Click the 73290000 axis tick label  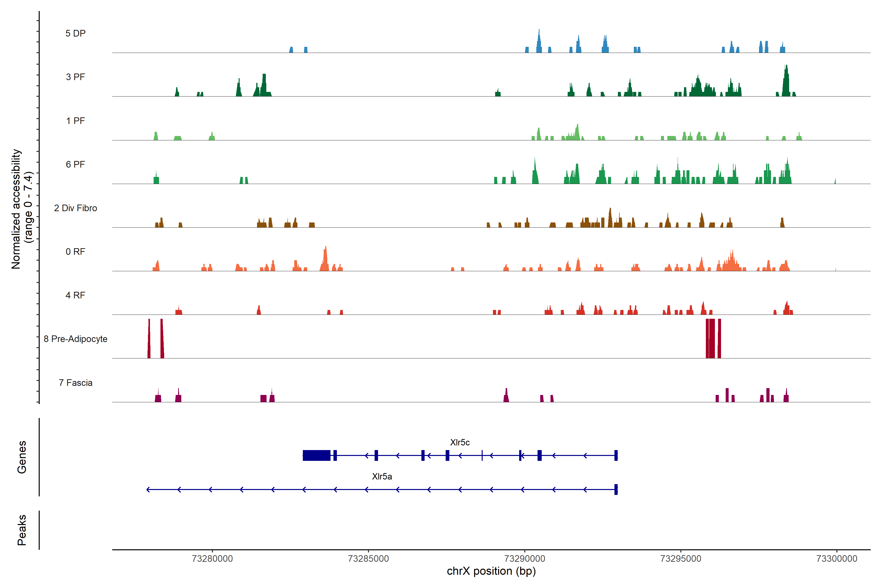pos(525,559)
